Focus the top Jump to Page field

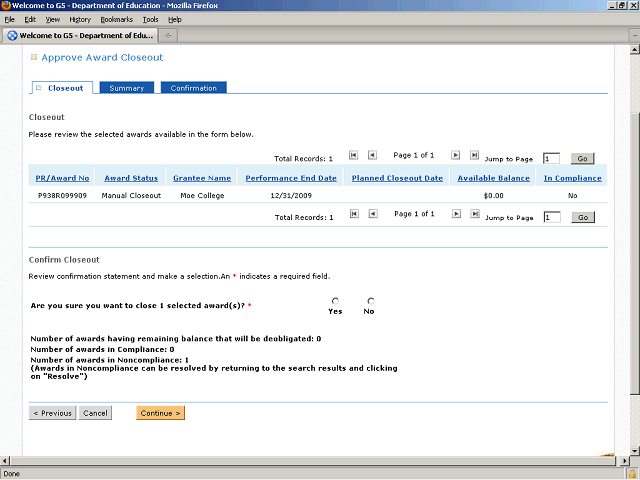[551, 158]
